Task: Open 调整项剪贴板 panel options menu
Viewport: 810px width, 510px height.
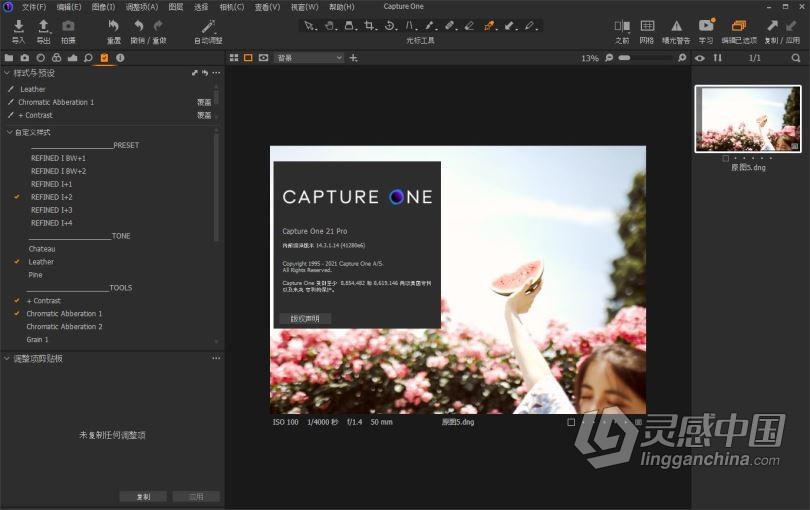Action: coord(216,358)
